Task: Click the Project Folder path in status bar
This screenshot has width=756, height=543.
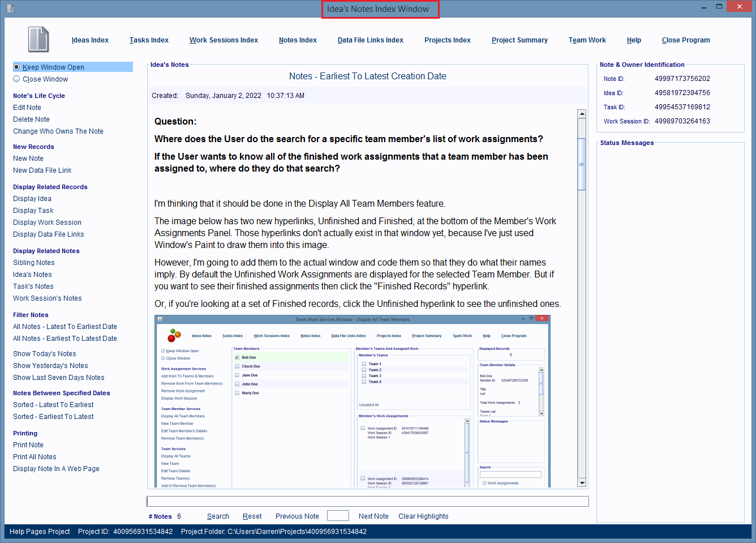Action: click(274, 532)
